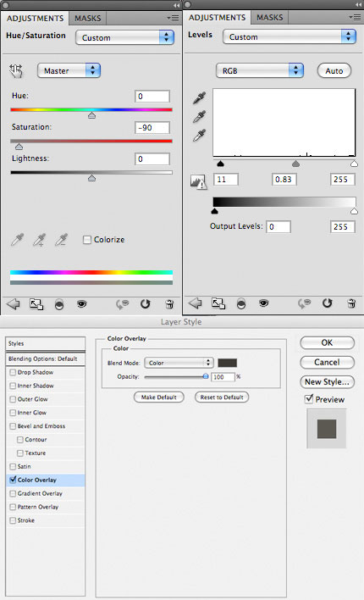Screen dimensions: 364x600
Task: Click the New Style... button
Action: [x=328, y=382]
